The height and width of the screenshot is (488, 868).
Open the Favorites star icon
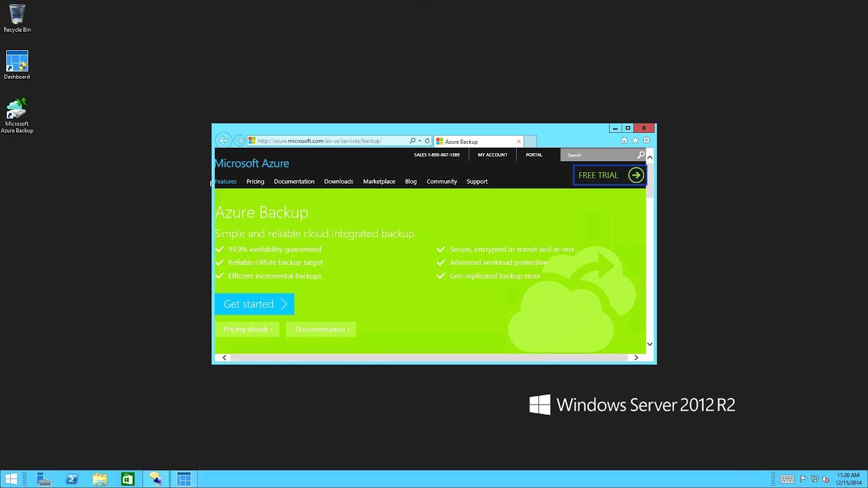coord(635,140)
